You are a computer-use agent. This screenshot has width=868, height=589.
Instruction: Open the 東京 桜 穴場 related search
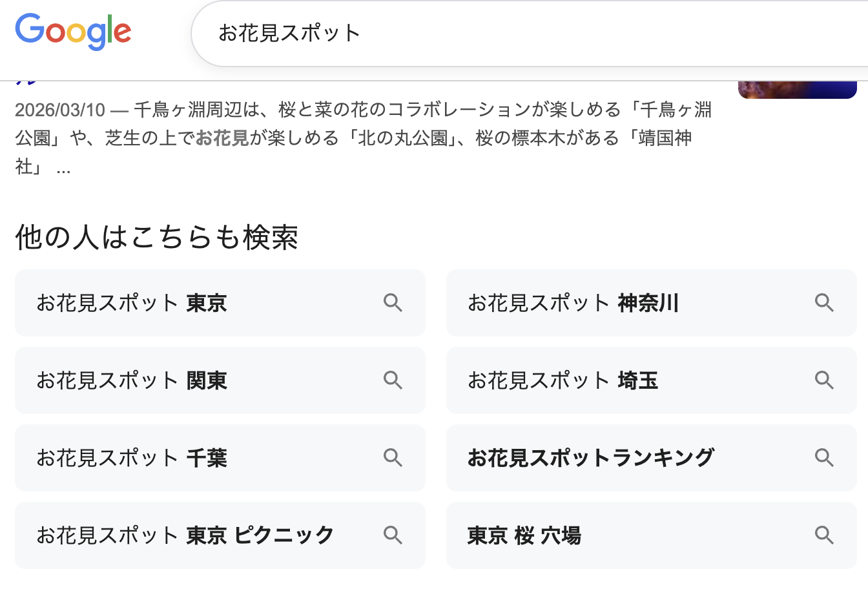523,535
